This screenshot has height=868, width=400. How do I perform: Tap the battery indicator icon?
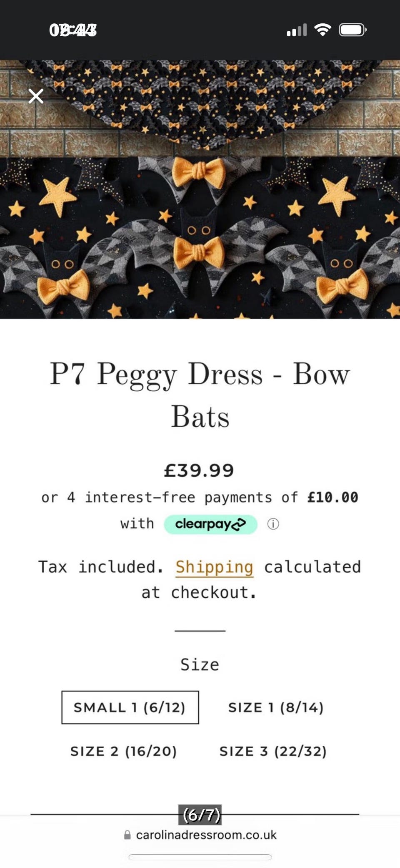tap(352, 30)
